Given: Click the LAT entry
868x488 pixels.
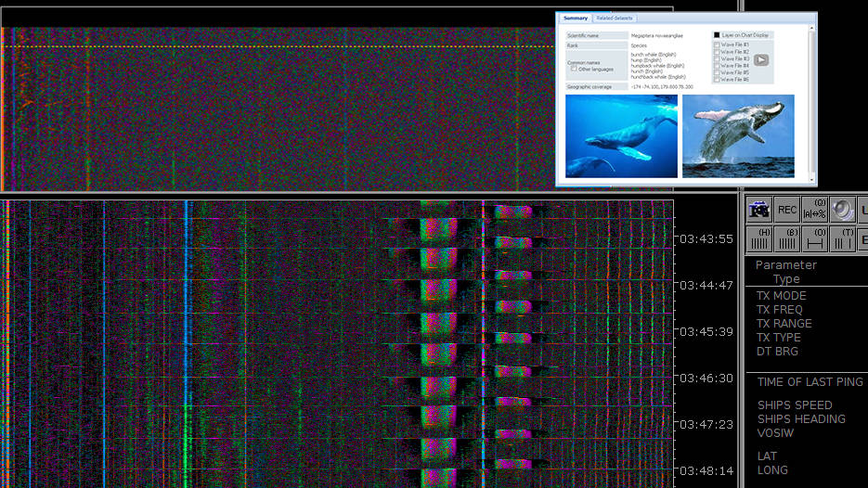Looking at the screenshot, I should pyautogui.click(x=767, y=456).
